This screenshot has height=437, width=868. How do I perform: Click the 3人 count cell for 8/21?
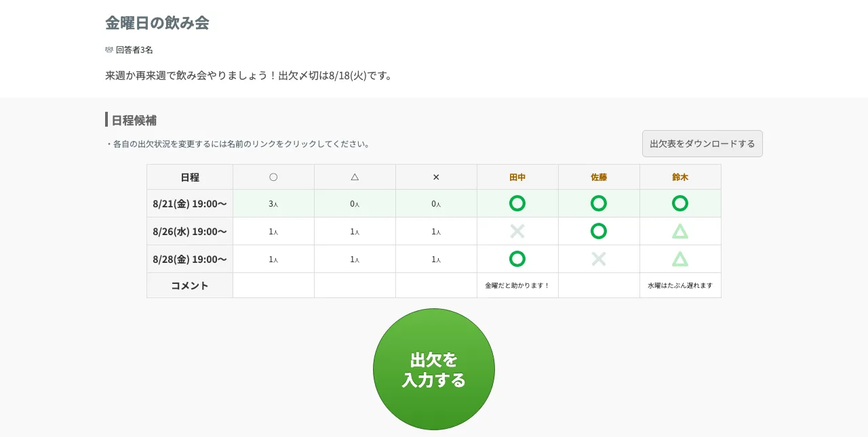coord(273,203)
